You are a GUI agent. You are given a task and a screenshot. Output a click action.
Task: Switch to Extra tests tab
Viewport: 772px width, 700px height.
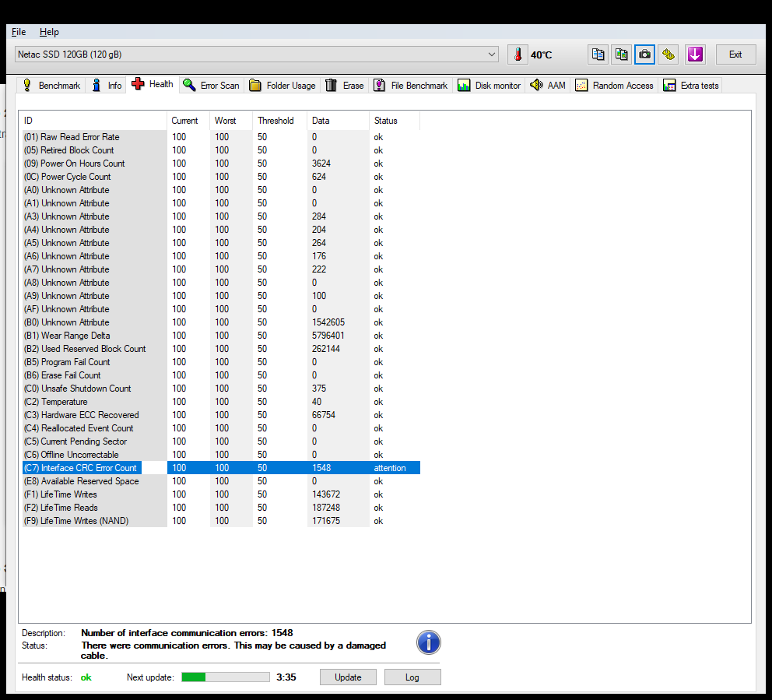691,85
